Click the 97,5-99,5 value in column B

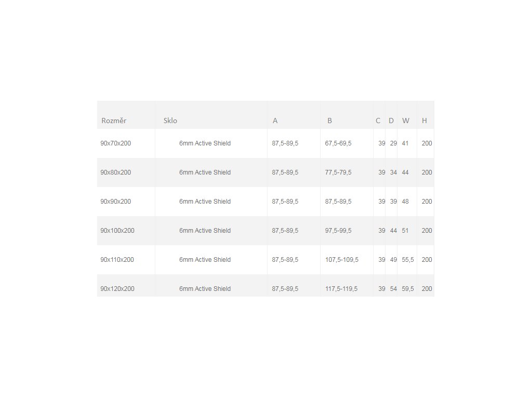coord(338,231)
